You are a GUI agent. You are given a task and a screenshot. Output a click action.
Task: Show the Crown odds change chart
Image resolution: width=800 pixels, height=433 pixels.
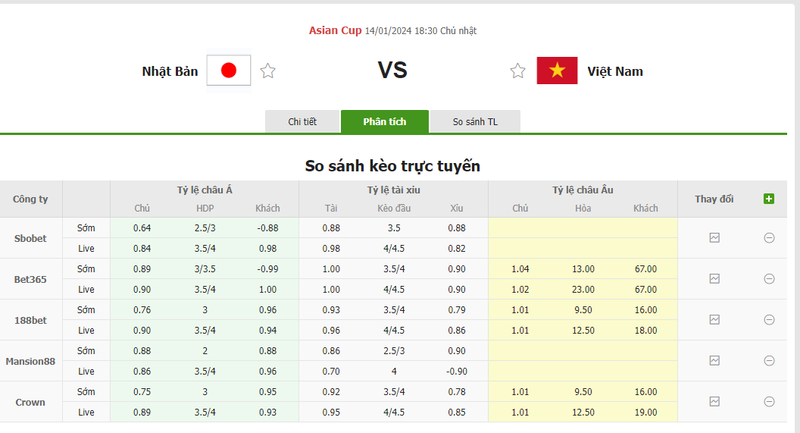point(714,401)
